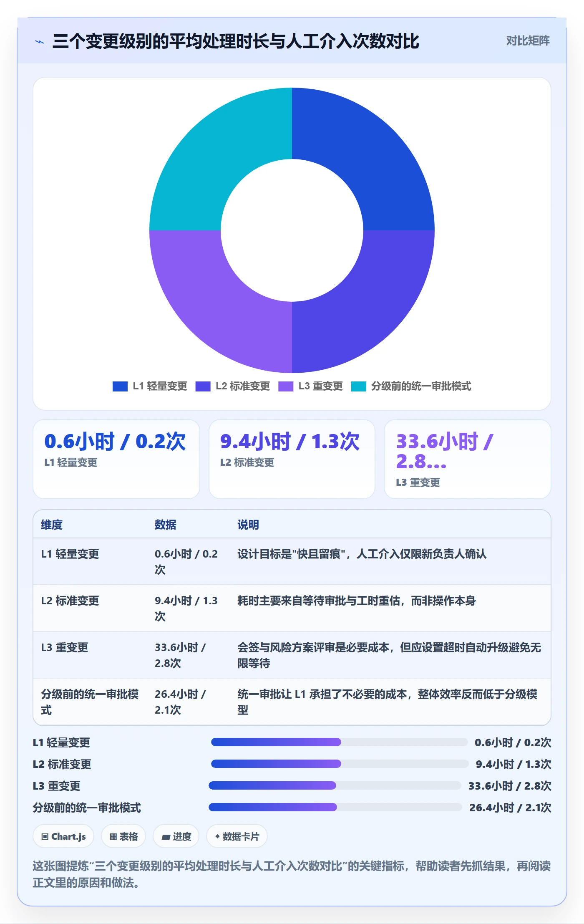
Task: Click the footer caption starting 这张图提炼
Action: (292, 874)
